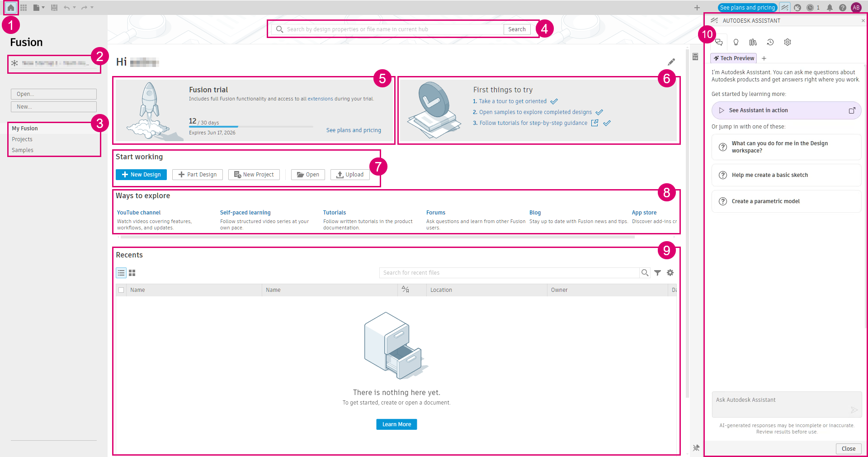Open the Assistant history icon
The width and height of the screenshot is (868, 457).
point(770,42)
